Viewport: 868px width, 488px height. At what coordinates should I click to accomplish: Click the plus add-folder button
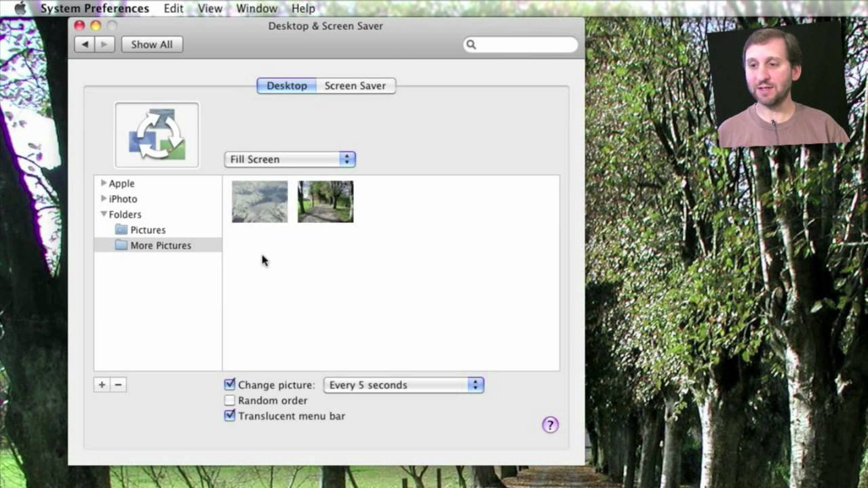pos(102,384)
